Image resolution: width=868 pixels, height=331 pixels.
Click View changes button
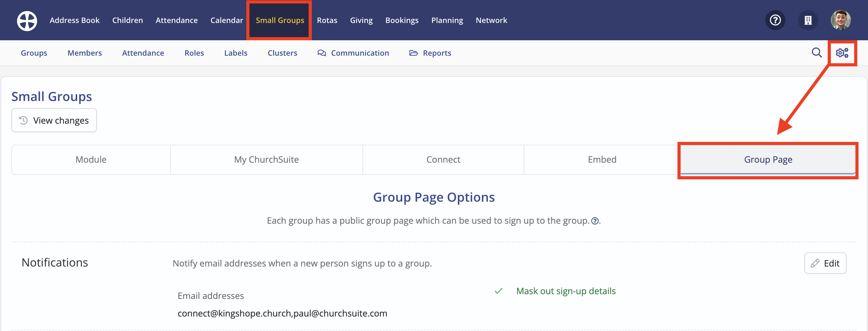click(54, 120)
